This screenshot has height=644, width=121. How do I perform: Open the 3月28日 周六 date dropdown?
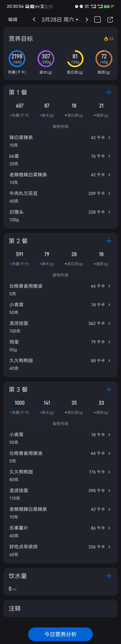[x=60, y=19]
